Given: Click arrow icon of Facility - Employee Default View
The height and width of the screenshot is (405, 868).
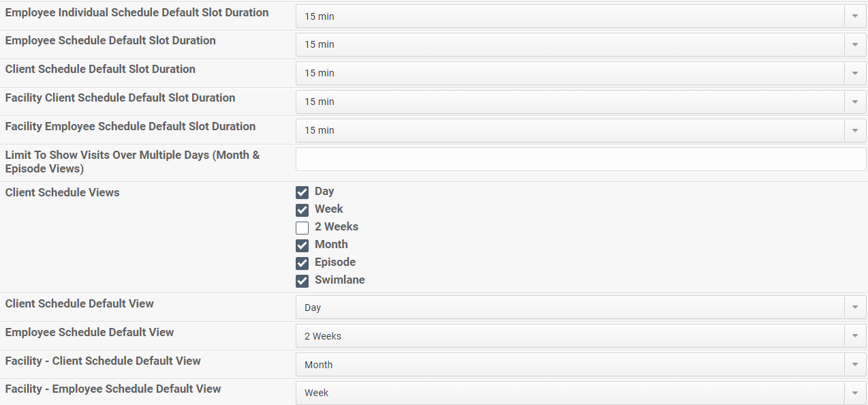Looking at the screenshot, I should [x=855, y=393].
